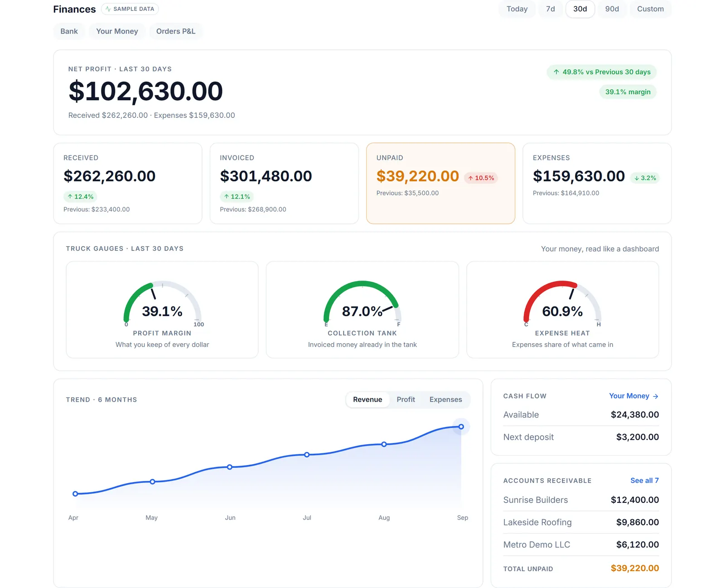Open the Received summary card
Viewport: 725px width, 588px height.
point(128,183)
